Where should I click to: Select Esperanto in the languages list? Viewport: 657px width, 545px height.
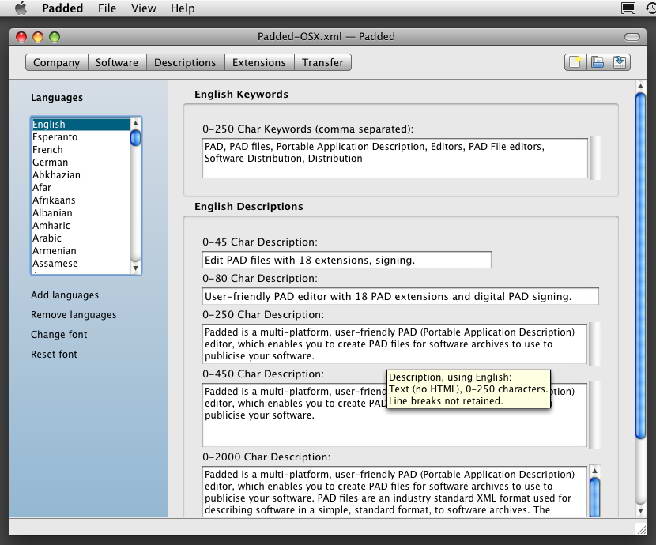(81, 137)
